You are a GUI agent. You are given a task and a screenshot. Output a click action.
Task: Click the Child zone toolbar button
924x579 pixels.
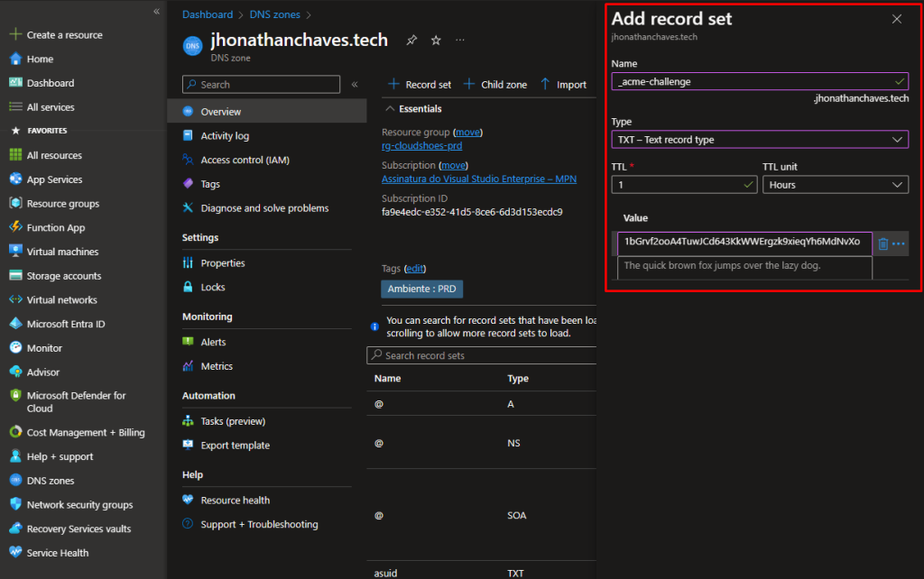pos(495,85)
